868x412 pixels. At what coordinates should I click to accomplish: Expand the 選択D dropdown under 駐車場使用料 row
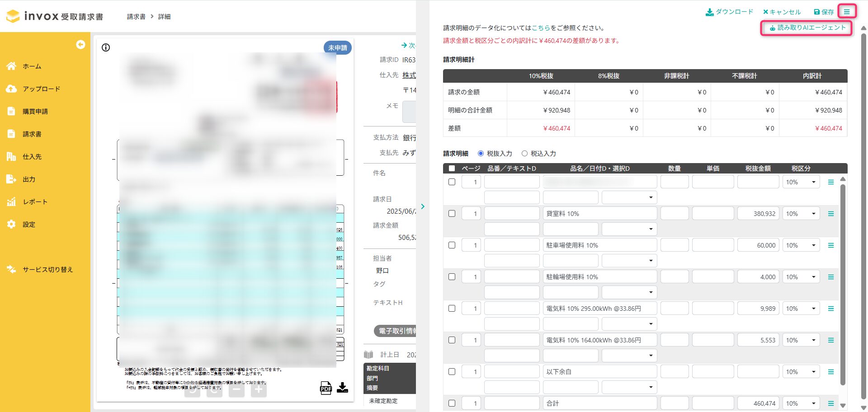[x=629, y=261]
